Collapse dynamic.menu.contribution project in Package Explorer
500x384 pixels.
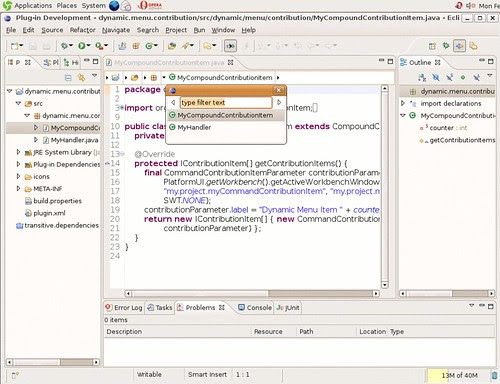(10, 91)
